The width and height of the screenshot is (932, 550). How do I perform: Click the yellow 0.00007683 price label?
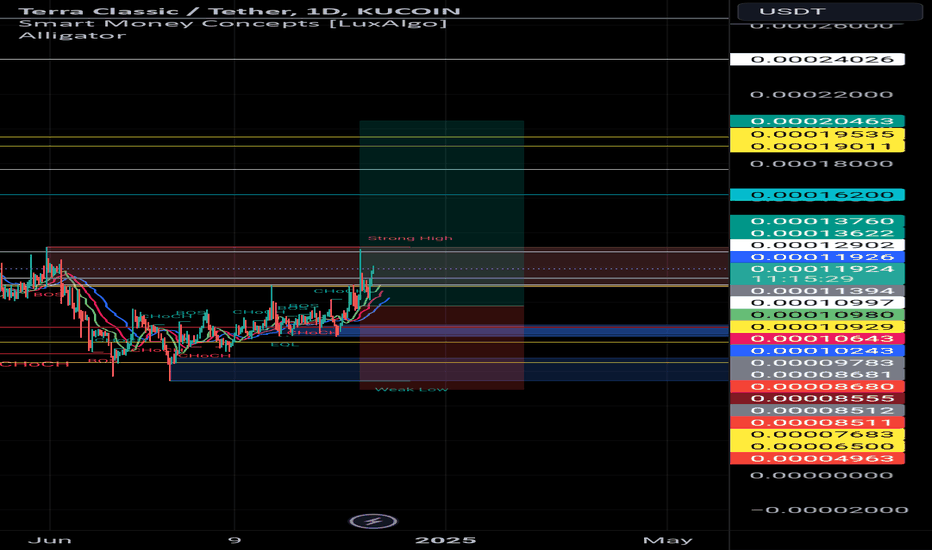817,435
